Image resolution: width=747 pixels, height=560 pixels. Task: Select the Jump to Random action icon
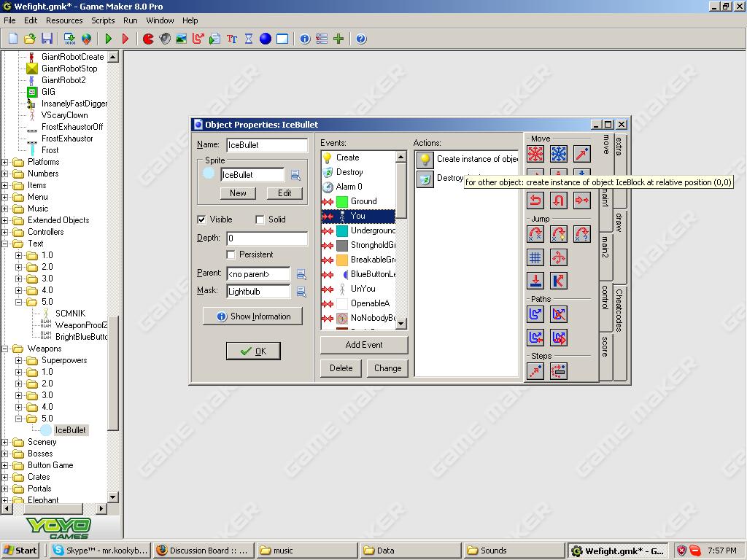pos(582,234)
